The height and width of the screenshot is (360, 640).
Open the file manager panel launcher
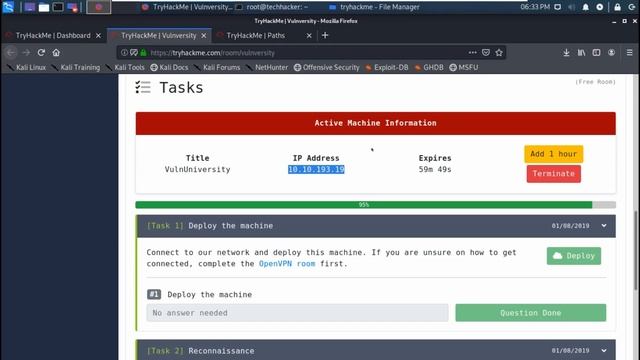pos(44,7)
